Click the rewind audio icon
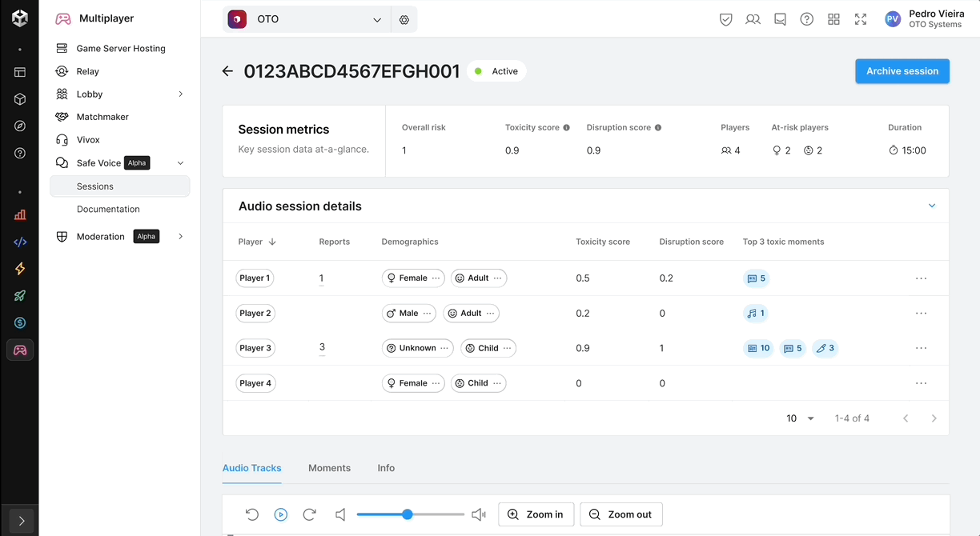 coord(252,514)
